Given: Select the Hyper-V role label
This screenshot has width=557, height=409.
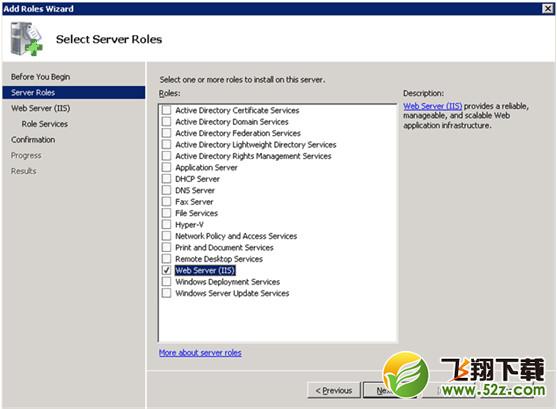Looking at the screenshot, I should pos(189,225).
